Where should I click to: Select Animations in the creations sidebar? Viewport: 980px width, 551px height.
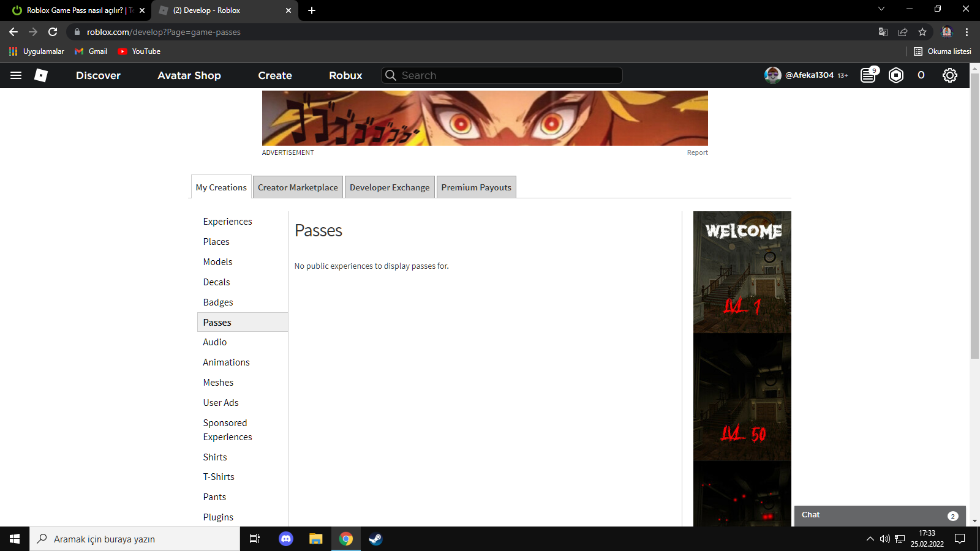pyautogui.click(x=227, y=362)
